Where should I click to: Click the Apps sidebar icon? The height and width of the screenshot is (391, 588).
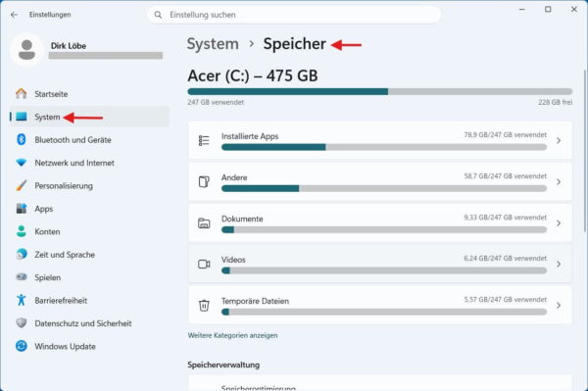[22, 209]
